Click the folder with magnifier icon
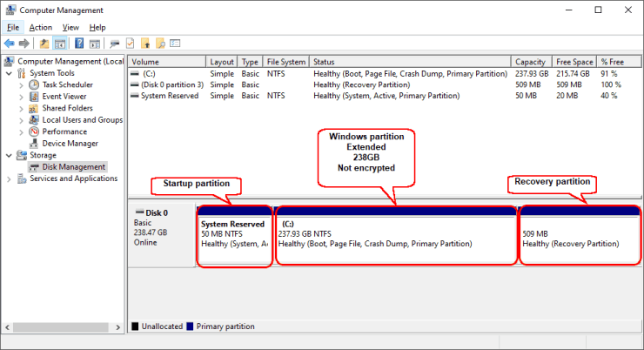 tap(161, 44)
